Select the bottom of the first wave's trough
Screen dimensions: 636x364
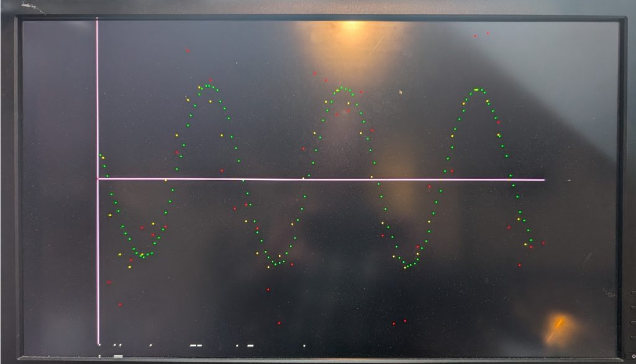pos(143,256)
